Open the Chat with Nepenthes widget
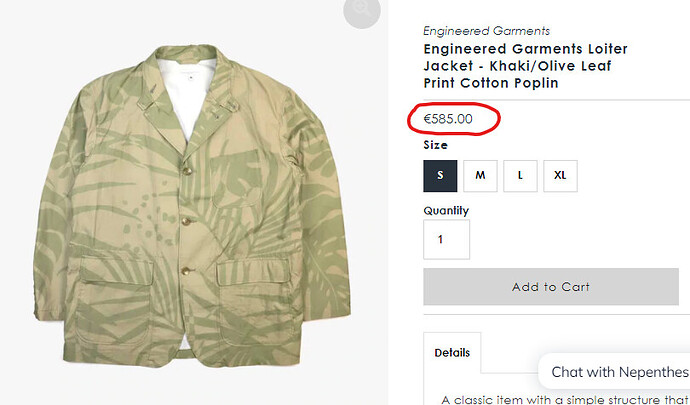690x405 pixels. point(614,372)
